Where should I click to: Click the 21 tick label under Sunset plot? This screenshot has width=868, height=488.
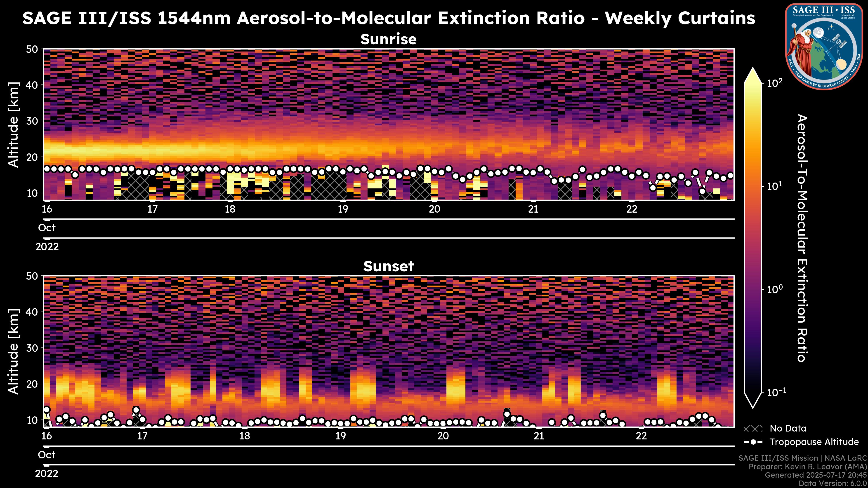click(539, 436)
